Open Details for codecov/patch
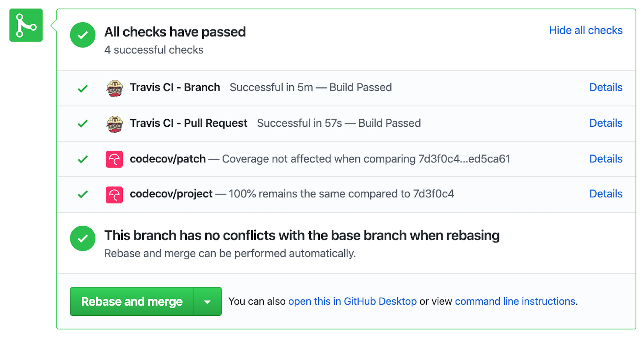The height and width of the screenshot is (338, 644). pyautogui.click(x=606, y=159)
